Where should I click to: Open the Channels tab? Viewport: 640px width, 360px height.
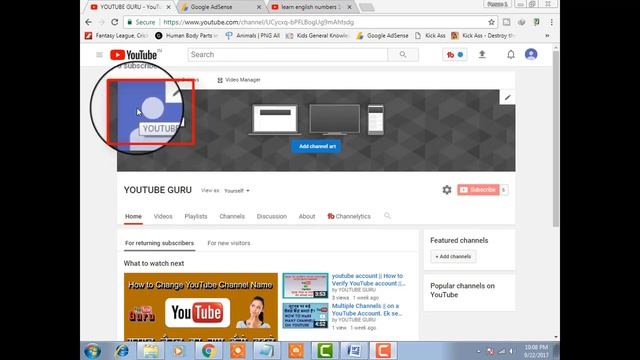click(232, 216)
